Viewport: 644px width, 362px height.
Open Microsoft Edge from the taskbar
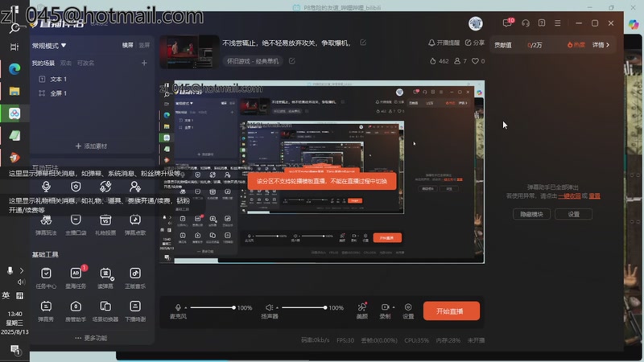tap(14, 69)
